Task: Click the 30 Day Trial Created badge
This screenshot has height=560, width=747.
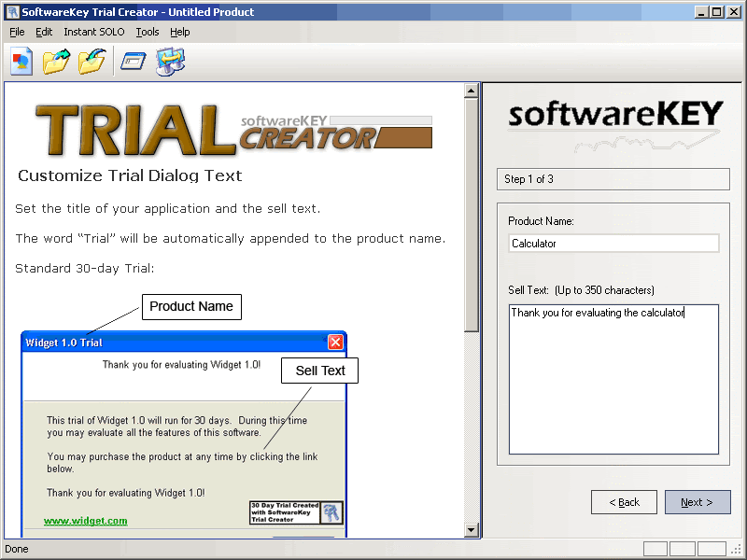Action: (296, 512)
